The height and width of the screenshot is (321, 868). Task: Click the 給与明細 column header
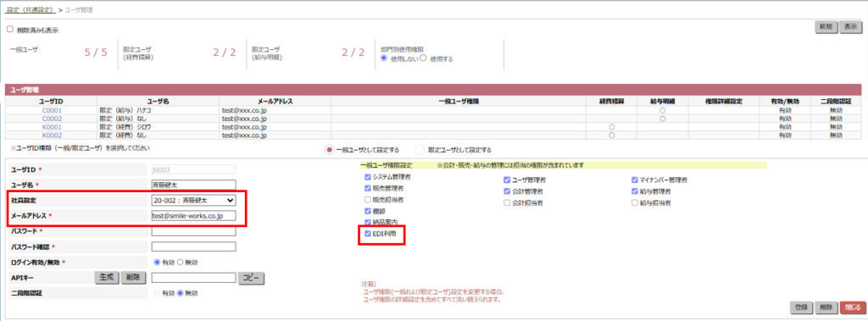tap(663, 102)
